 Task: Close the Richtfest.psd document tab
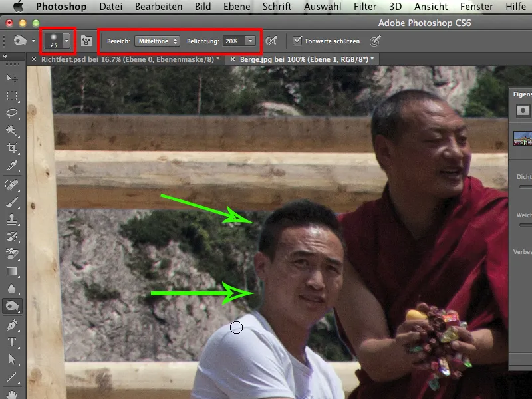coord(34,59)
